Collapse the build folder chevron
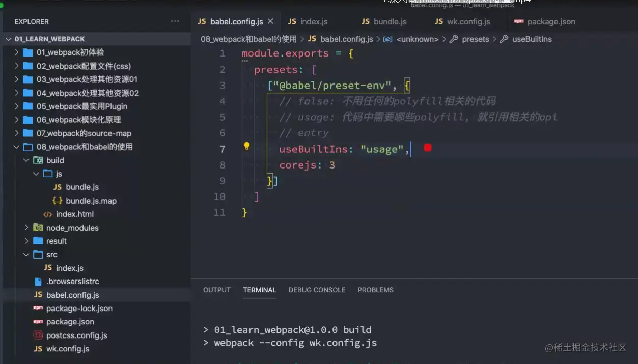This screenshot has width=638, height=364. [26, 160]
